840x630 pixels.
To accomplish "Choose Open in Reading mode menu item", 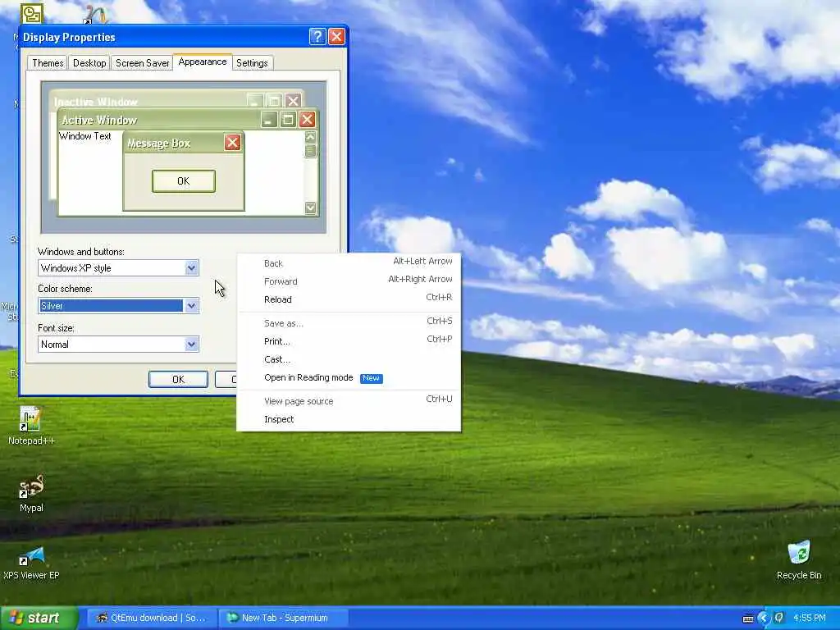I will 349,377.
